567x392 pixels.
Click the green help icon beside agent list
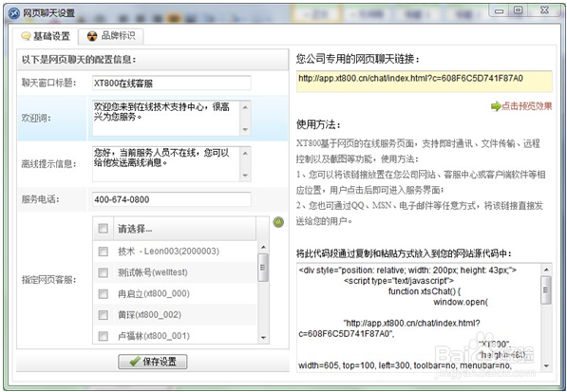coord(278,222)
